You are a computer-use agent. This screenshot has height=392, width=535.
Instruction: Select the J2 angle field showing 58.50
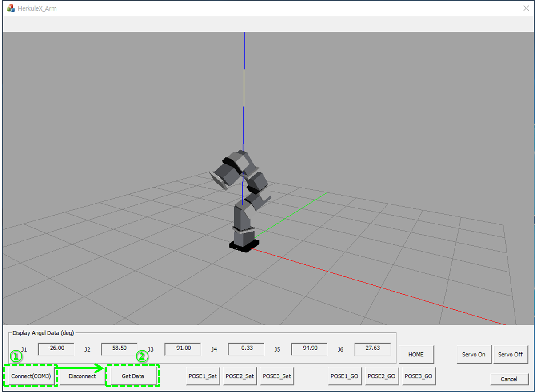click(x=120, y=348)
